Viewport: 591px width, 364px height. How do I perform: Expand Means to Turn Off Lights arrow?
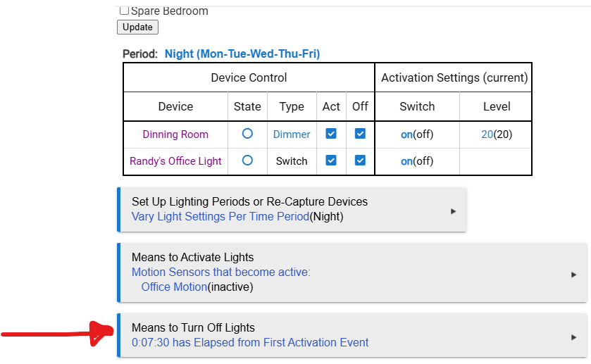coord(574,337)
